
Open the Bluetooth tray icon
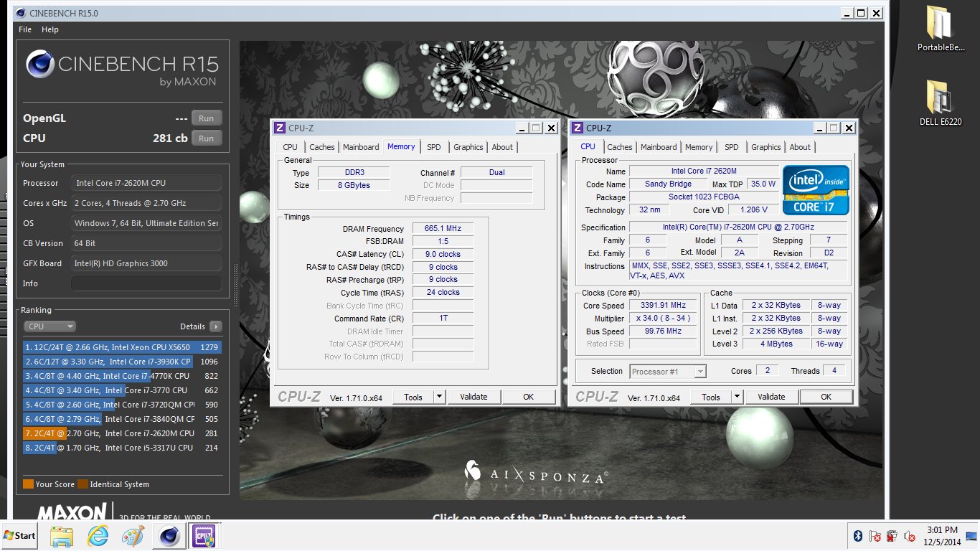point(858,536)
